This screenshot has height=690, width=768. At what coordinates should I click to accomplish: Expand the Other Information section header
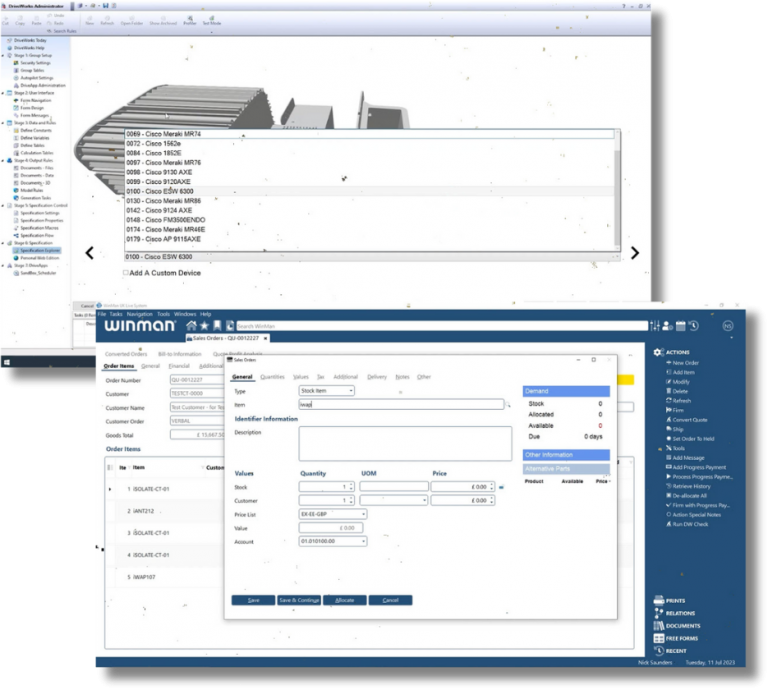(566, 455)
